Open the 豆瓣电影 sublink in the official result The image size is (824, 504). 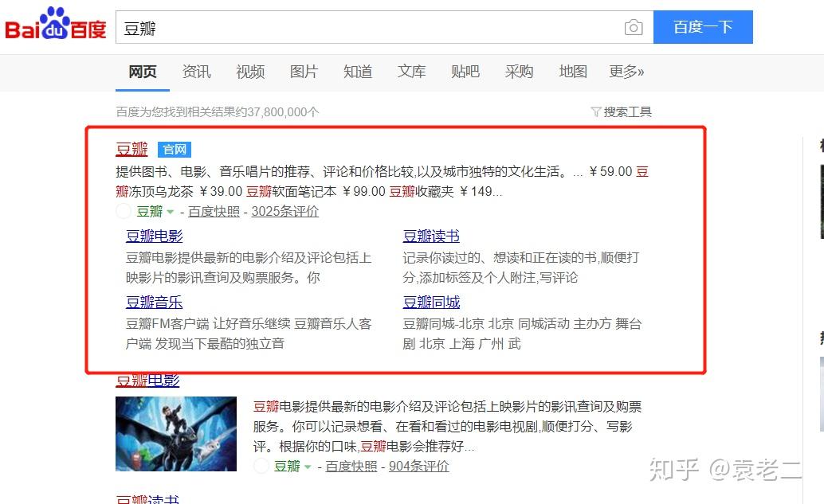154,236
